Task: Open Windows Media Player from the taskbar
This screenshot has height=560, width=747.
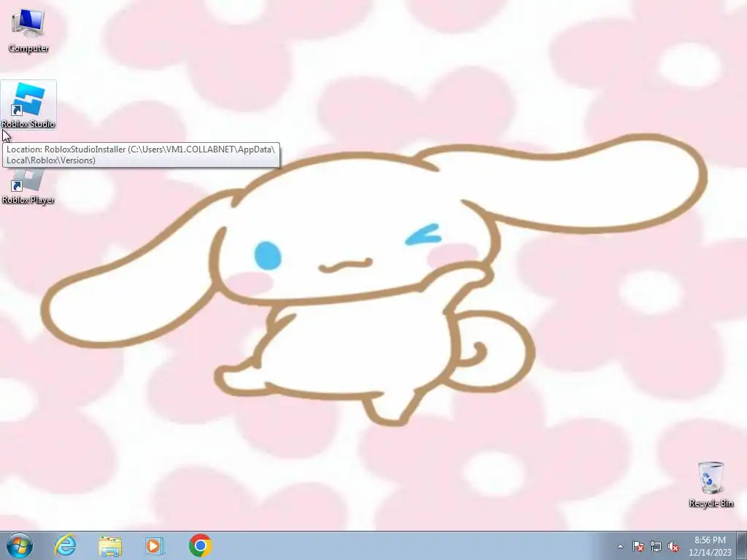Action: [155, 545]
